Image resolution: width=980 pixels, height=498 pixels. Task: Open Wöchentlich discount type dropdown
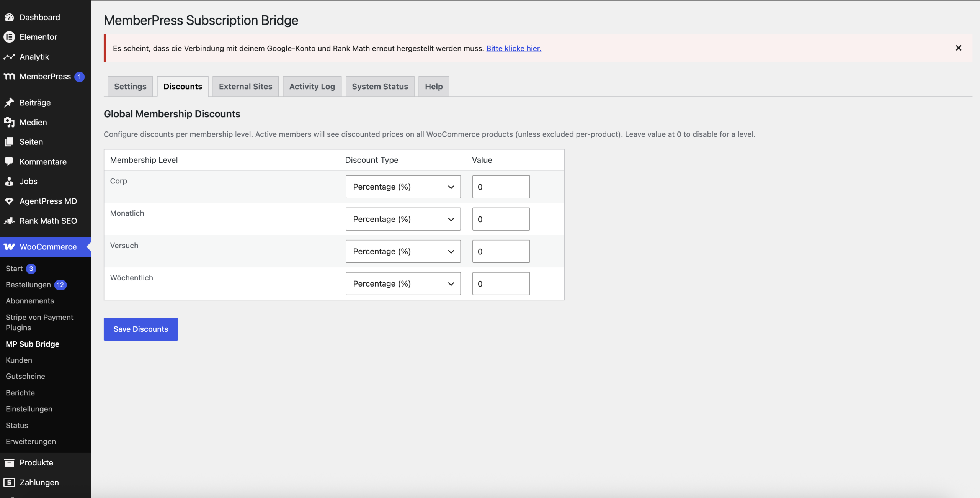tap(403, 283)
